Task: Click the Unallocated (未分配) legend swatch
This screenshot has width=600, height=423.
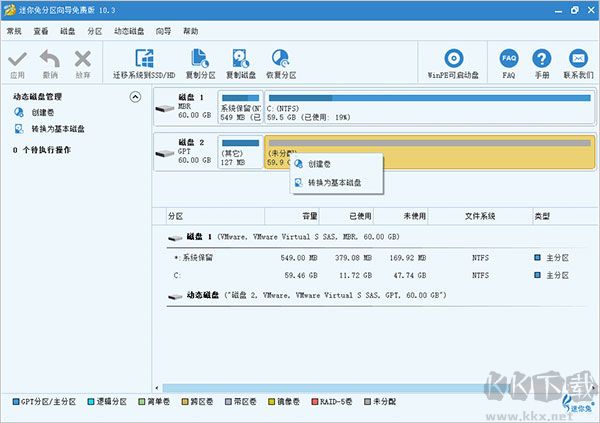Action: [x=367, y=402]
